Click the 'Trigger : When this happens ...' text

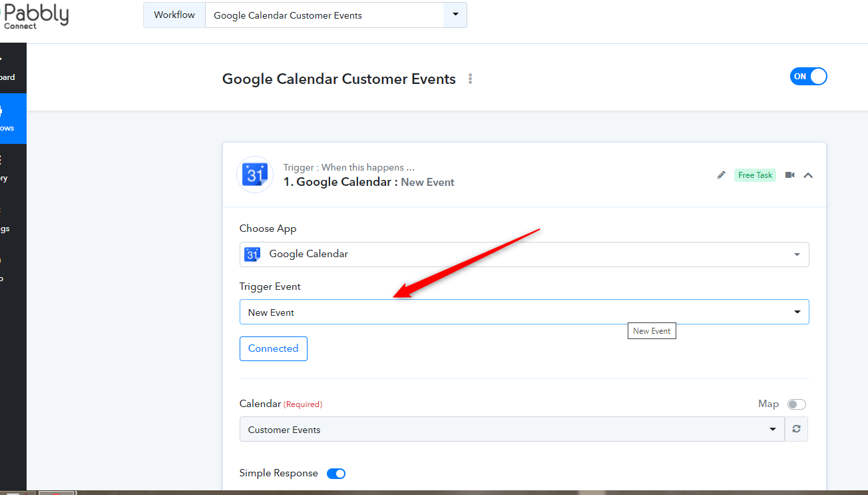point(349,167)
